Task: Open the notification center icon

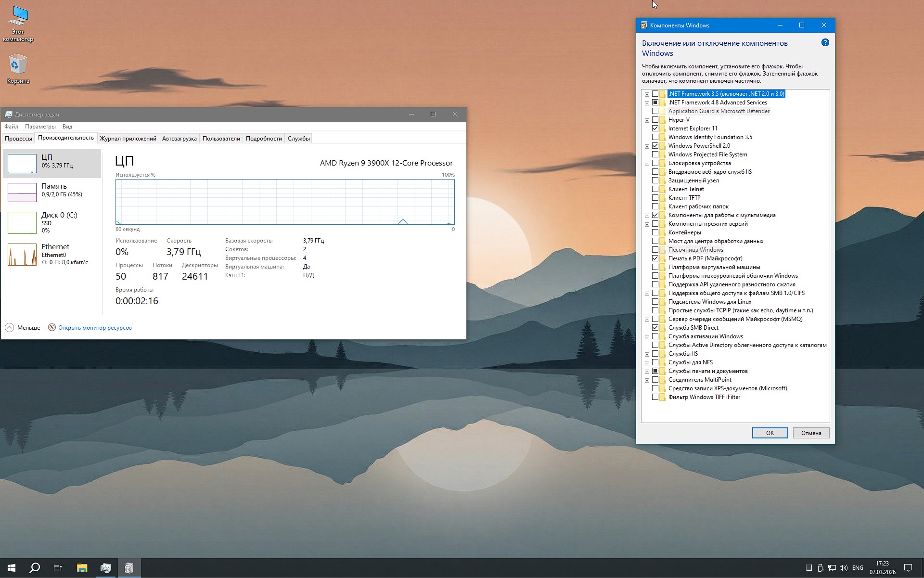Action: (908, 568)
